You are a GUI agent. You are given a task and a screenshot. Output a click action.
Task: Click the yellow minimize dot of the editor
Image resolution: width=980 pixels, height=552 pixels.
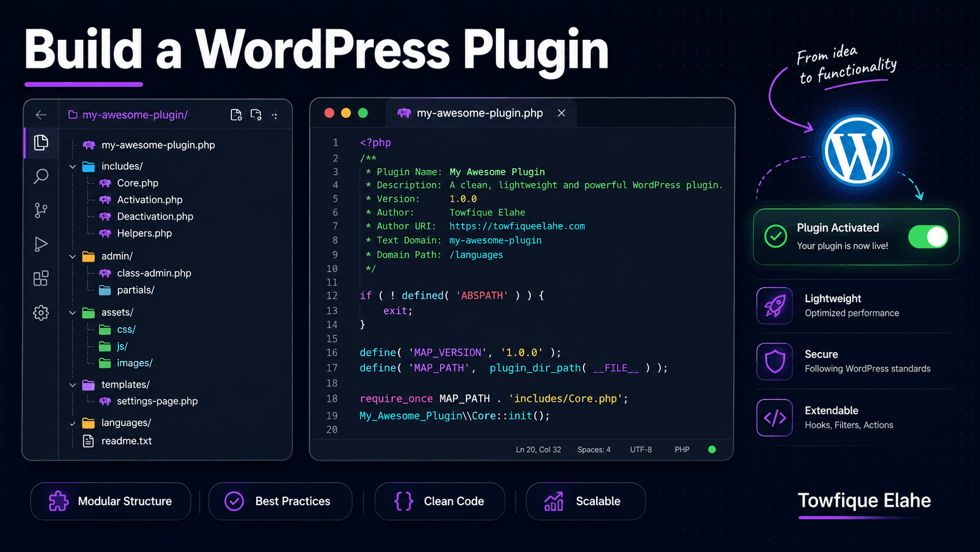[346, 113]
